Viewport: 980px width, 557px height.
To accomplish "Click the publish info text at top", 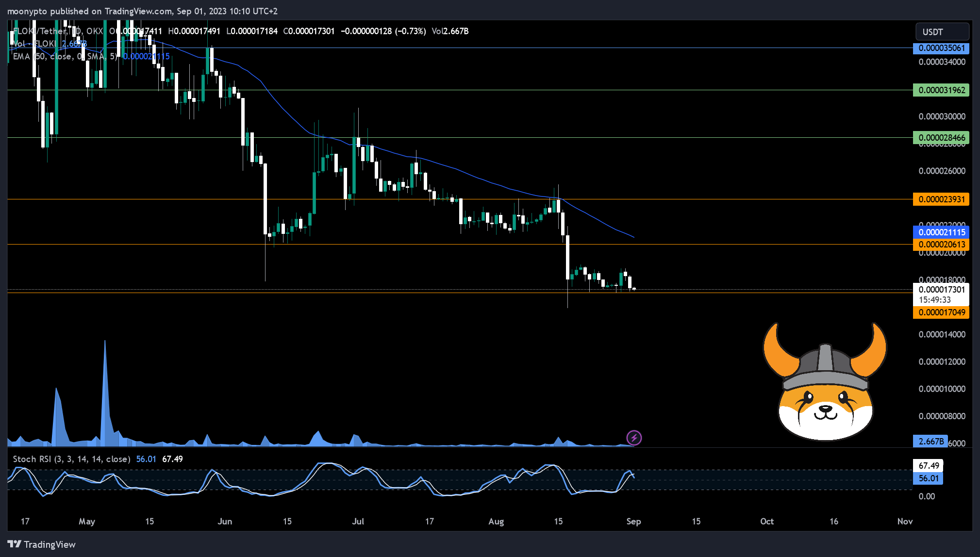I will [x=142, y=11].
